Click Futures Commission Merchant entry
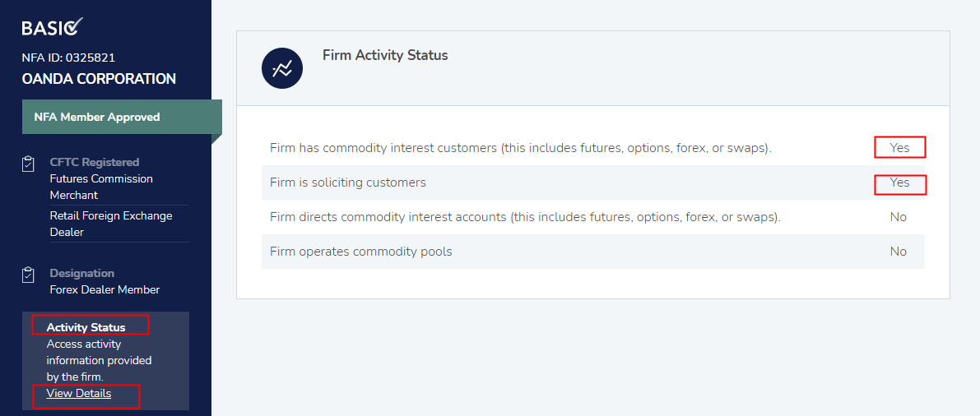This screenshot has width=980, height=416. pos(101,187)
